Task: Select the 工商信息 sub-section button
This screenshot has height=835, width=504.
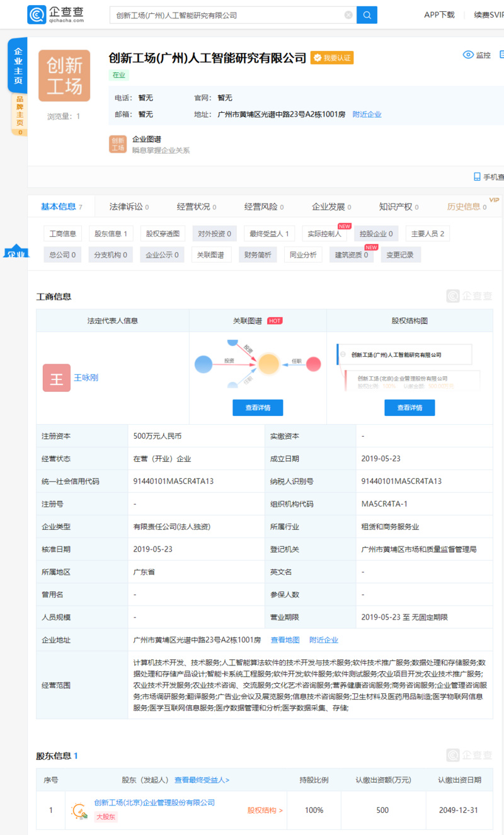Action: [x=63, y=234]
